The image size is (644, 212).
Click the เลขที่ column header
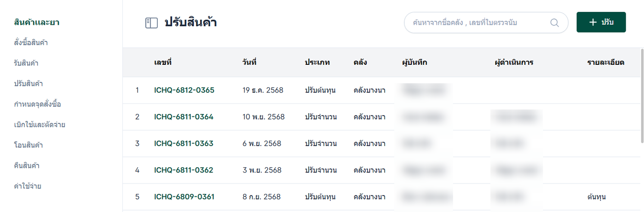pyautogui.click(x=163, y=62)
